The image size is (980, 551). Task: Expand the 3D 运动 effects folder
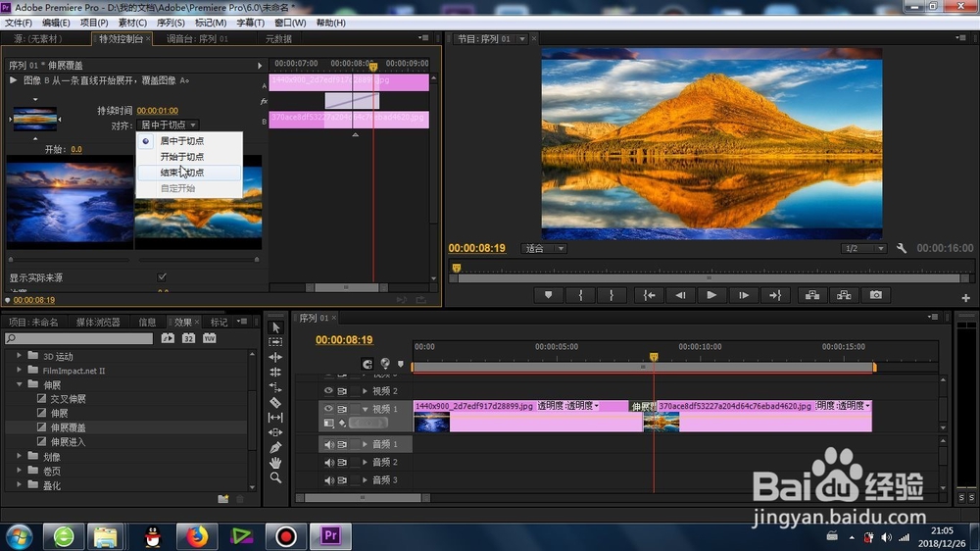[x=19, y=355]
